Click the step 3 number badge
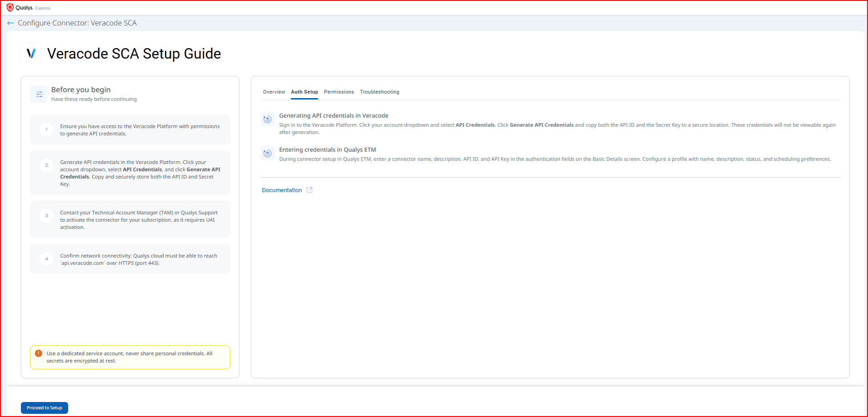This screenshot has width=868, height=417. click(46, 216)
